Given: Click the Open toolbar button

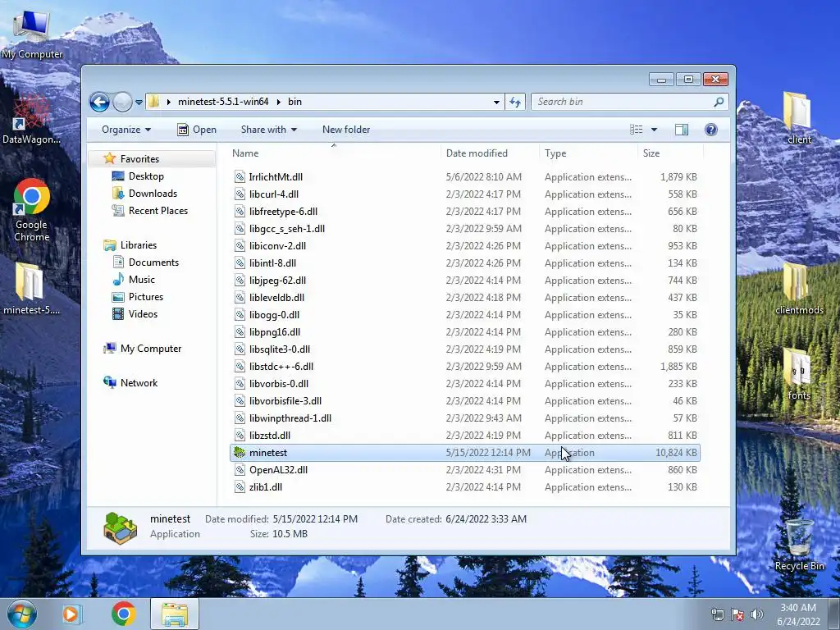Looking at the screenshot, I should point(197,130).
